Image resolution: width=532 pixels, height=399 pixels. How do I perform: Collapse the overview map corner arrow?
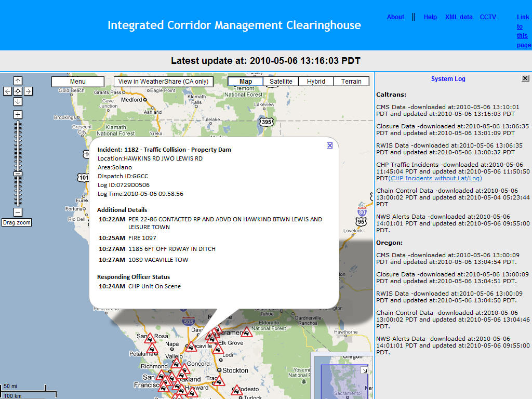(365, 370)
